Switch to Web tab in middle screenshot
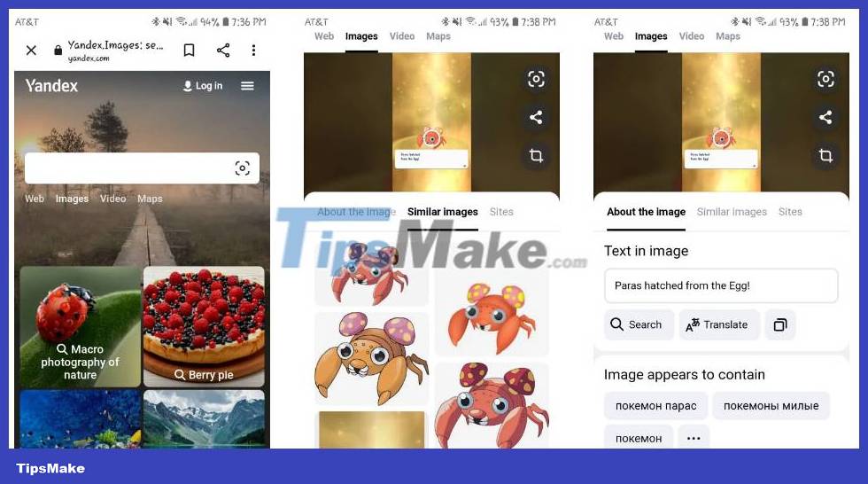The height and width of the screenshot is (484, 868). tap(324, 36)
